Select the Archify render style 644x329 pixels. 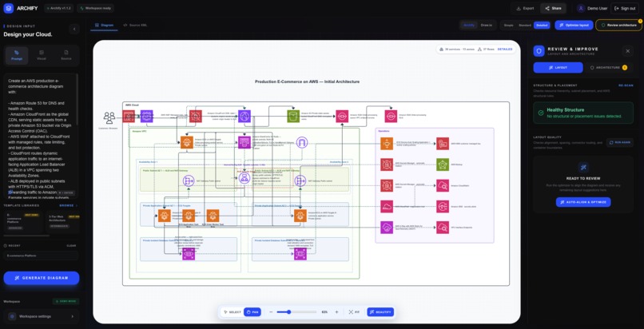click(x=469, y=25)
